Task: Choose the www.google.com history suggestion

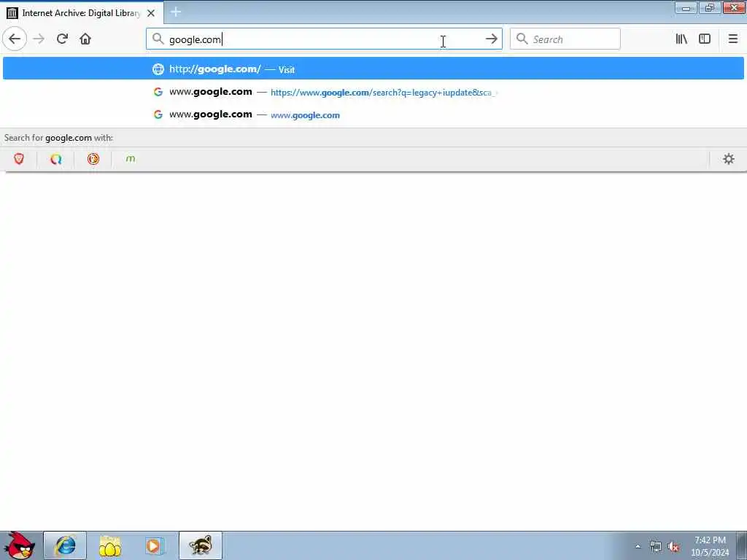Action: coord(373,114)
